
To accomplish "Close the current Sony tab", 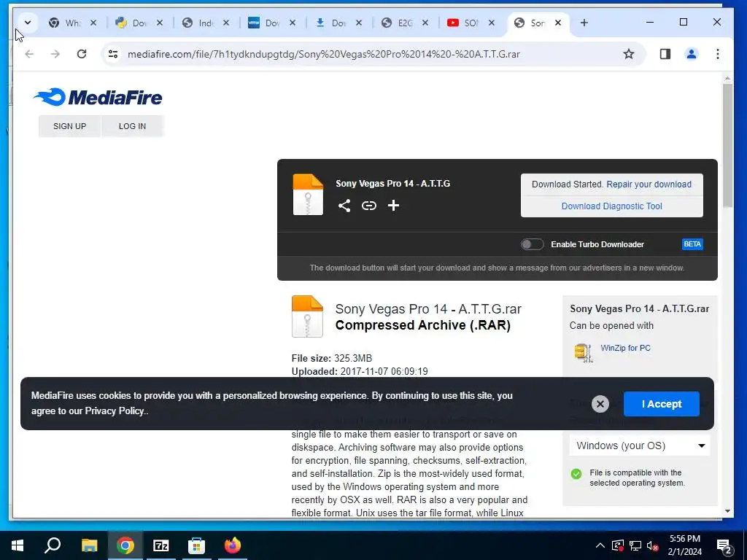I will [558, 23].
